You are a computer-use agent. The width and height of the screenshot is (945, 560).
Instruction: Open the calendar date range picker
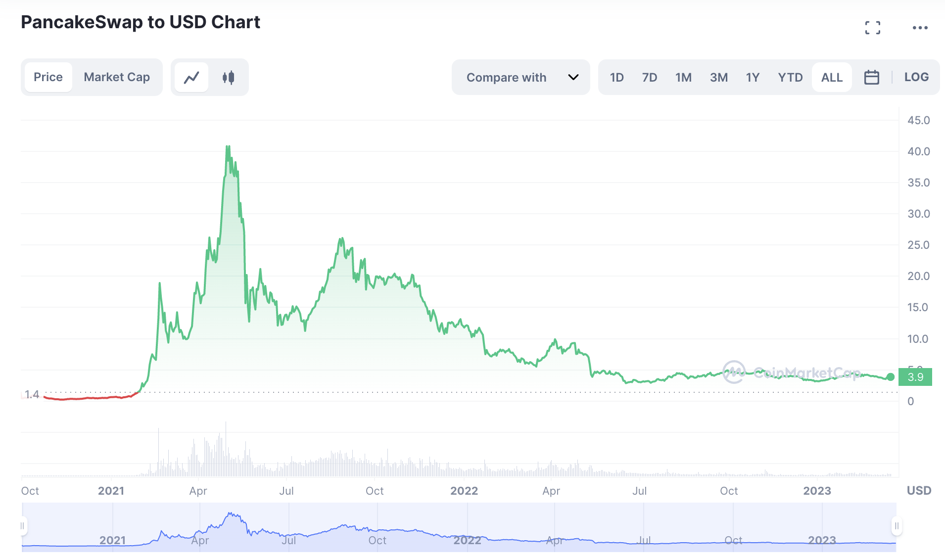coord(871,77)
